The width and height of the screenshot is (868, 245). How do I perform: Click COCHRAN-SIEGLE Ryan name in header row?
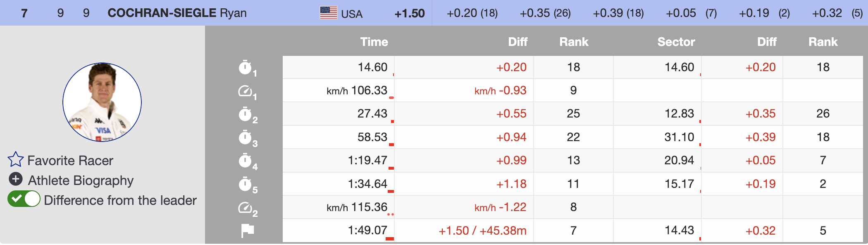pyautogui.click(x=177, y=13)
